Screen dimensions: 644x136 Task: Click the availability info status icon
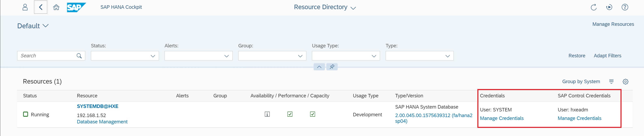tap(267, 114)
